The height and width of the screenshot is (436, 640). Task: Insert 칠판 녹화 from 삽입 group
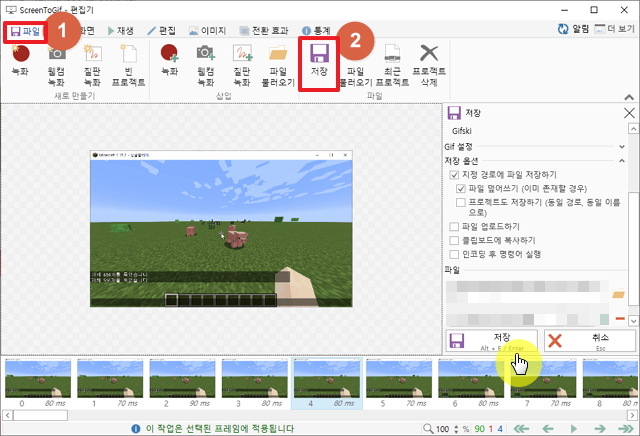pos(242,65)
